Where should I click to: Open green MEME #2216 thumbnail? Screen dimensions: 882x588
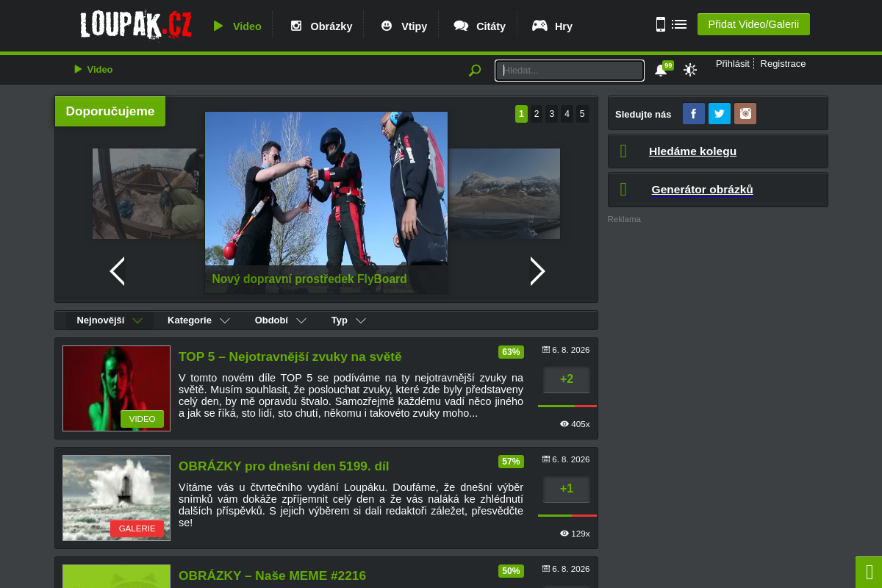(116, 576)
